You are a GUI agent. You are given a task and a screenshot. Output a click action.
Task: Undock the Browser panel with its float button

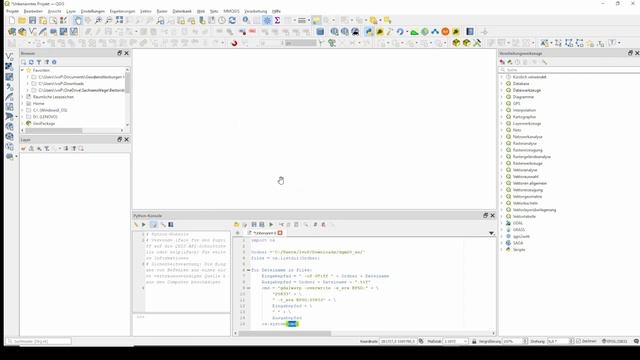pyautogui.click(x=120, y=53)
